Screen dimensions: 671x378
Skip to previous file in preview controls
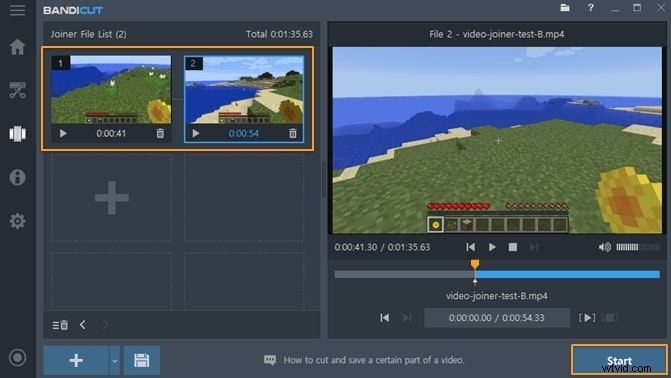pos(471,247)
